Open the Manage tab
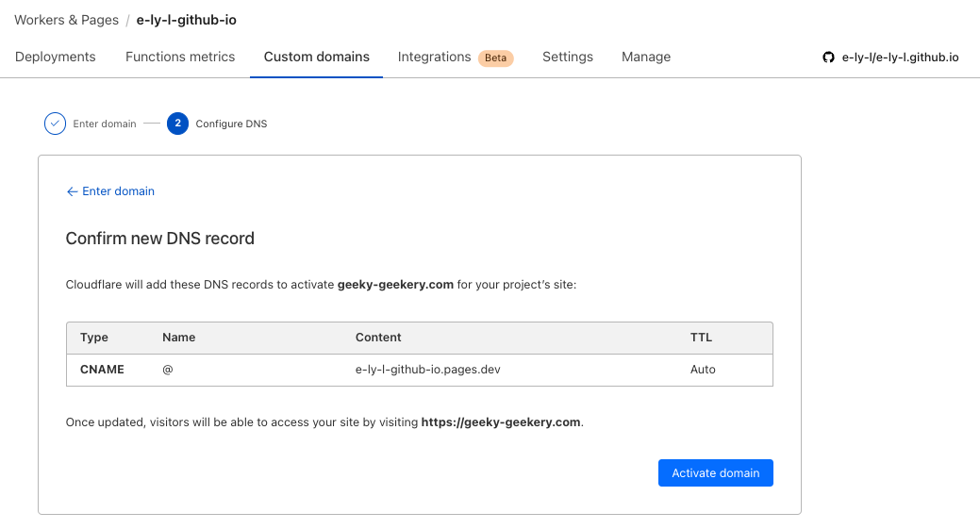 pyautogui.click(x=646, y=57)
